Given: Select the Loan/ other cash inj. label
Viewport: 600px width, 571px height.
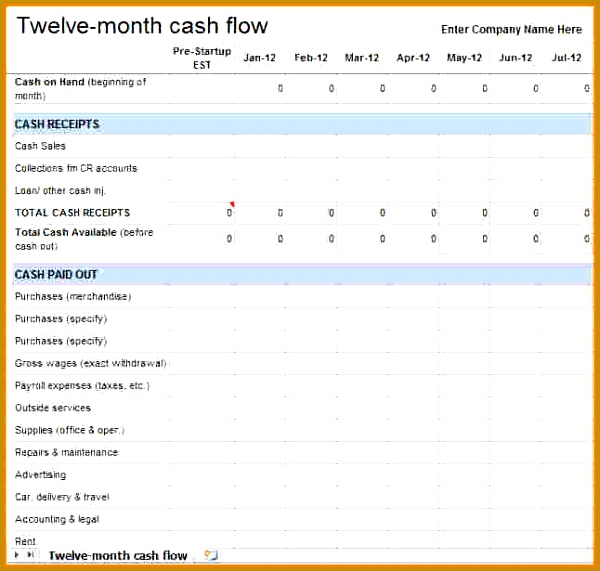Looking at the screenshot, I should click(x=60, y=191).
